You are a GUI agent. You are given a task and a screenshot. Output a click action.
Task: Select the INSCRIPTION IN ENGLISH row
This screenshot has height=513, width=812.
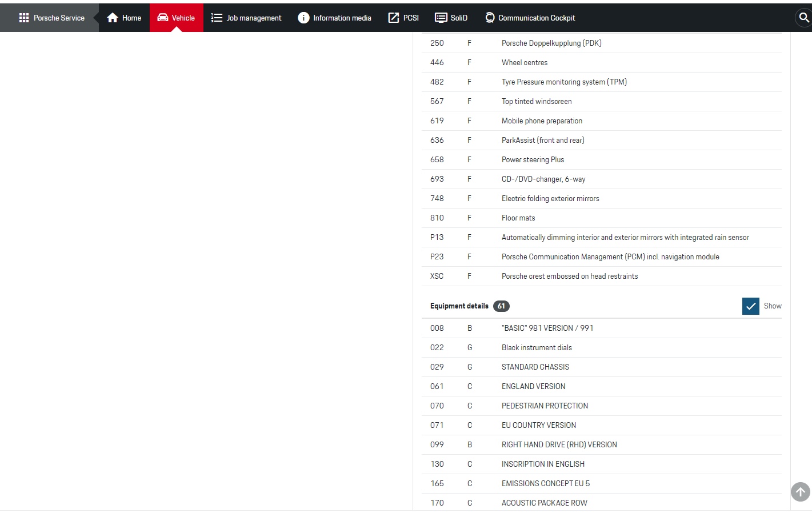point(602,464)
